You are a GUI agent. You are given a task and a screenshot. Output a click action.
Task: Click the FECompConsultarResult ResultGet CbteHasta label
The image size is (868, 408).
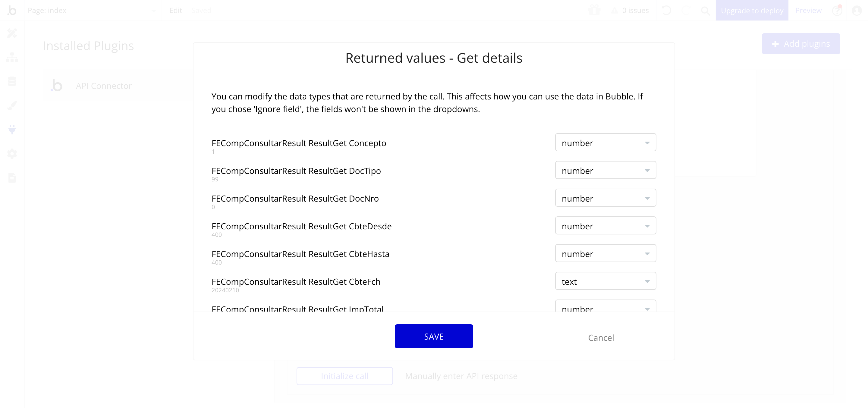pos(300,254)
